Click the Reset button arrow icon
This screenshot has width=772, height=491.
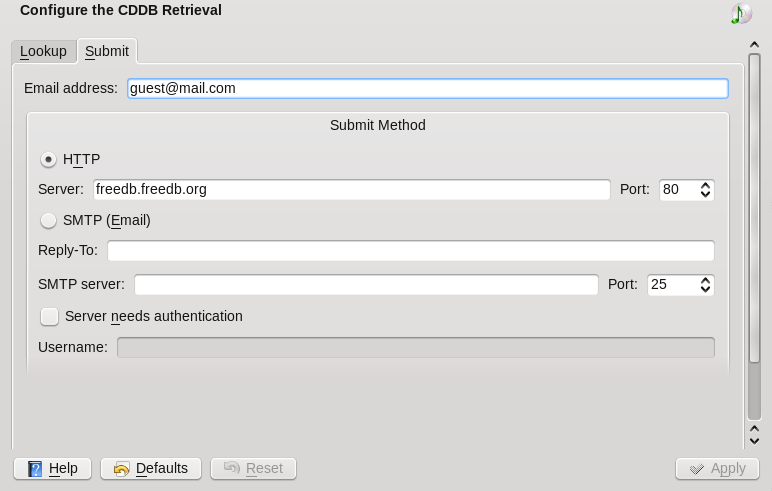[231, 468]
